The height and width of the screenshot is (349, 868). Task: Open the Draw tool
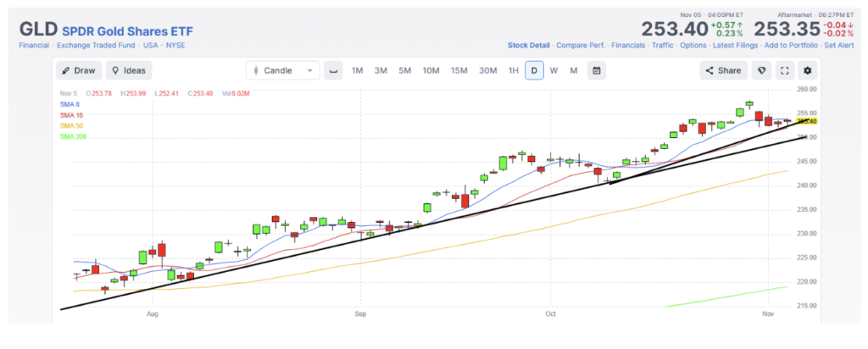tap(79, 70)
